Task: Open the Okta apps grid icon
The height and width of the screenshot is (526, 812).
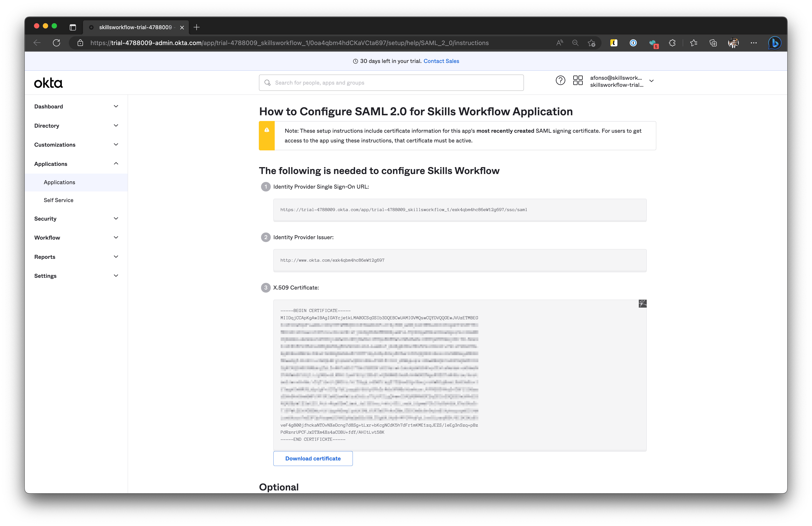Action: coord(578,80)
